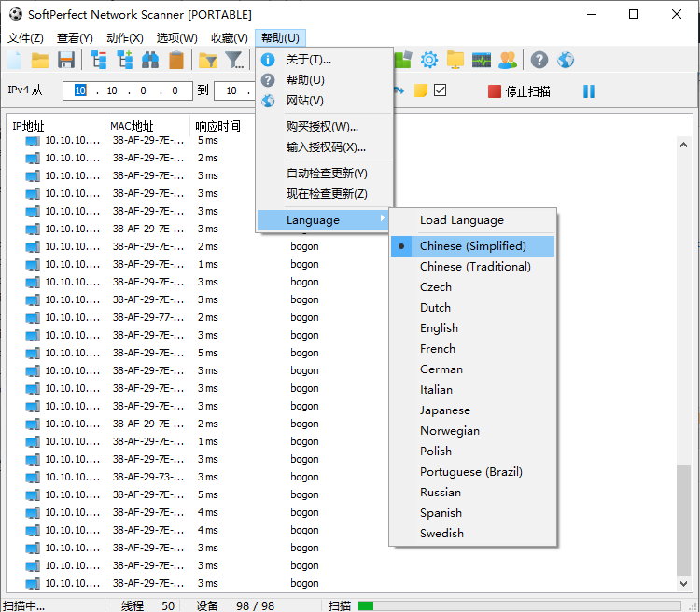Pick Spanish from language list
Image resolution: width=700 pixels, height=612 pixels.
473,513
